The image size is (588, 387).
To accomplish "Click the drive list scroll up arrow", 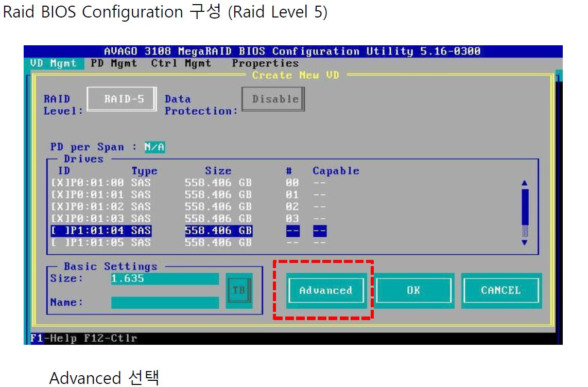I will click(x=525, y=183).
